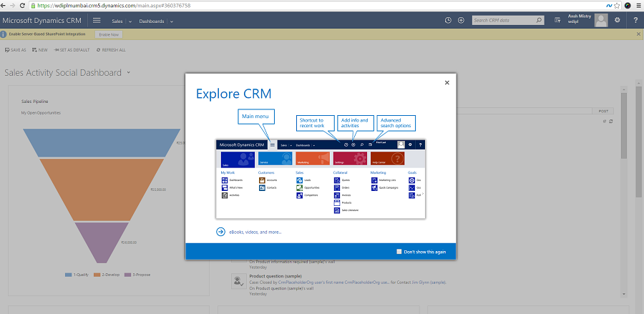The image size is (644, 314).
Task: Click the color wheel browser extension icon
Action: pyautogui.click(x=628, y=6)
